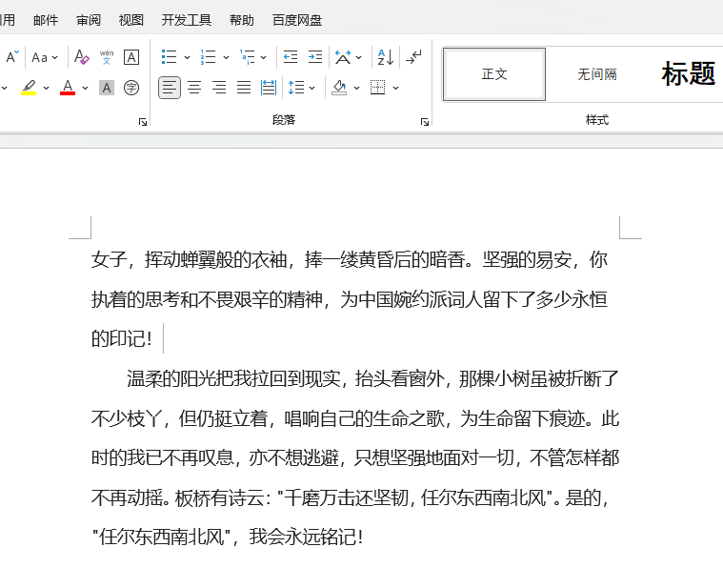
Task: Increase paragraph indent
Action: (x=315, y=57)
